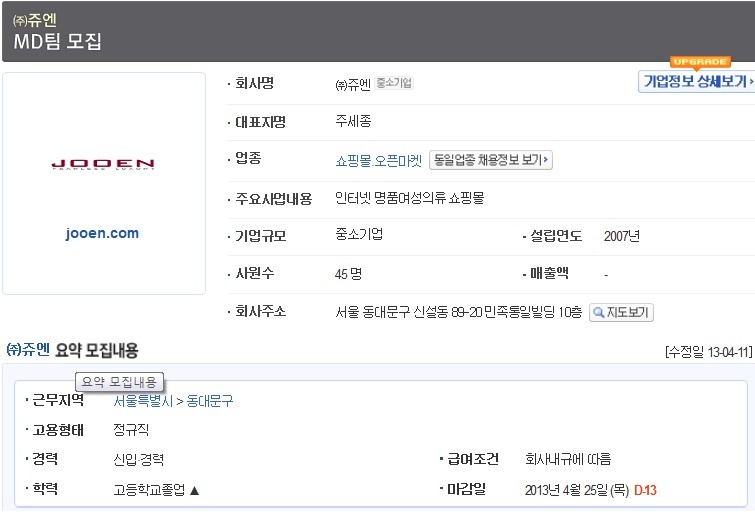Screen dimensions: 755x516
Task: Click the UPGRADE badge above the button
Action: (700, 62)
